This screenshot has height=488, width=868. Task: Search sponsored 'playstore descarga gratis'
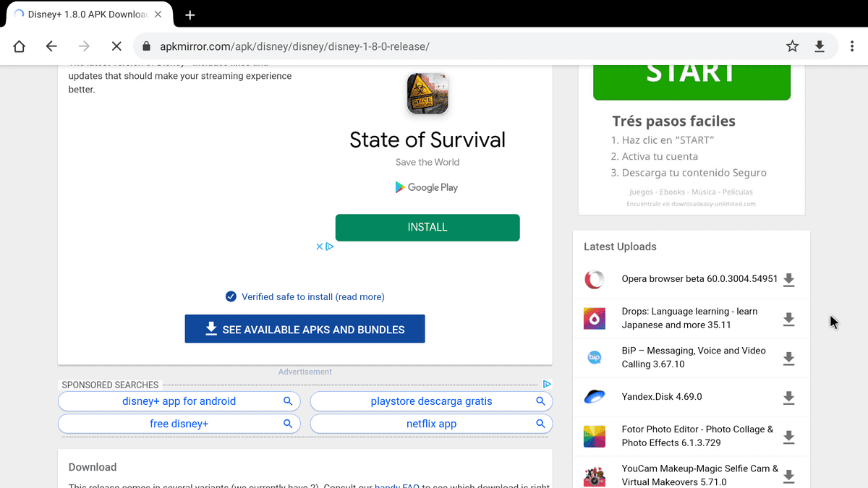(x=431, y=401)
